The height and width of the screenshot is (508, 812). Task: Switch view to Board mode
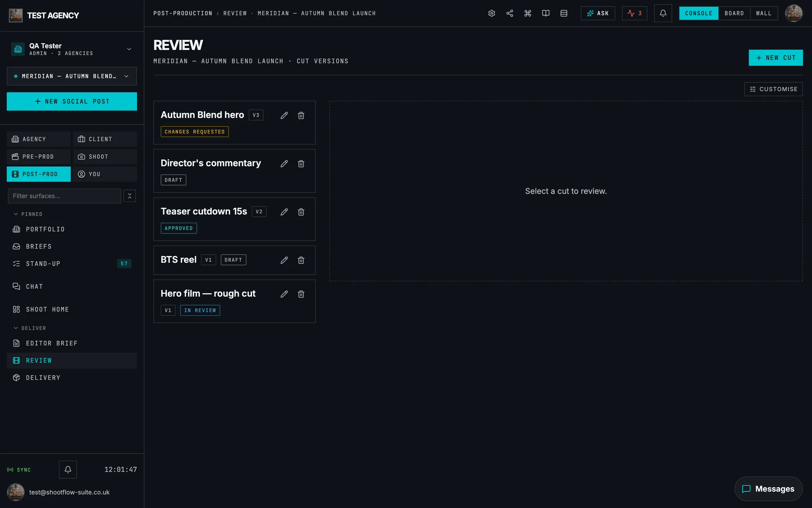point(734,13)
